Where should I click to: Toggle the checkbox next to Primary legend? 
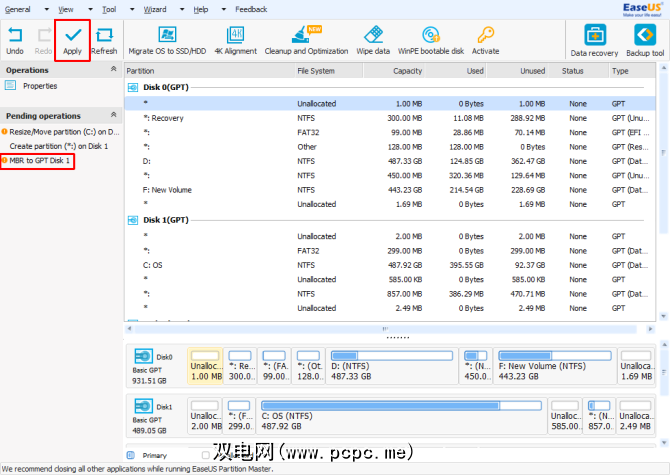point(206,455)
